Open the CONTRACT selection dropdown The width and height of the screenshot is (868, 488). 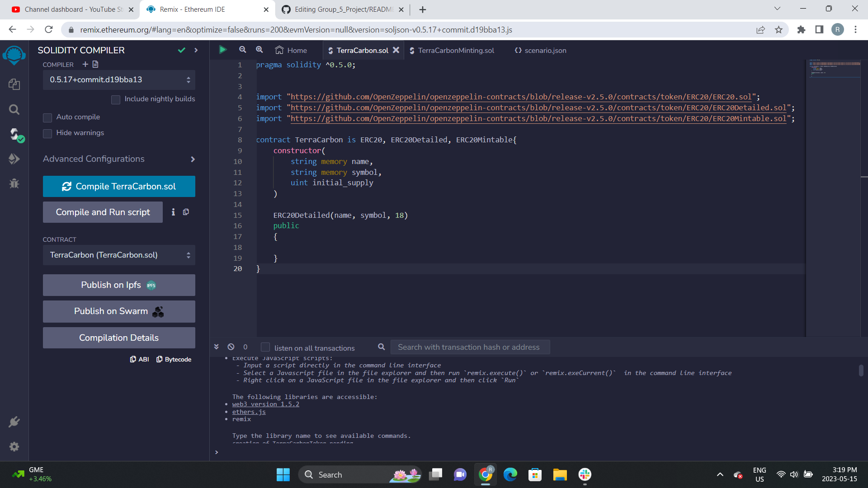click(x=119, y=255)
